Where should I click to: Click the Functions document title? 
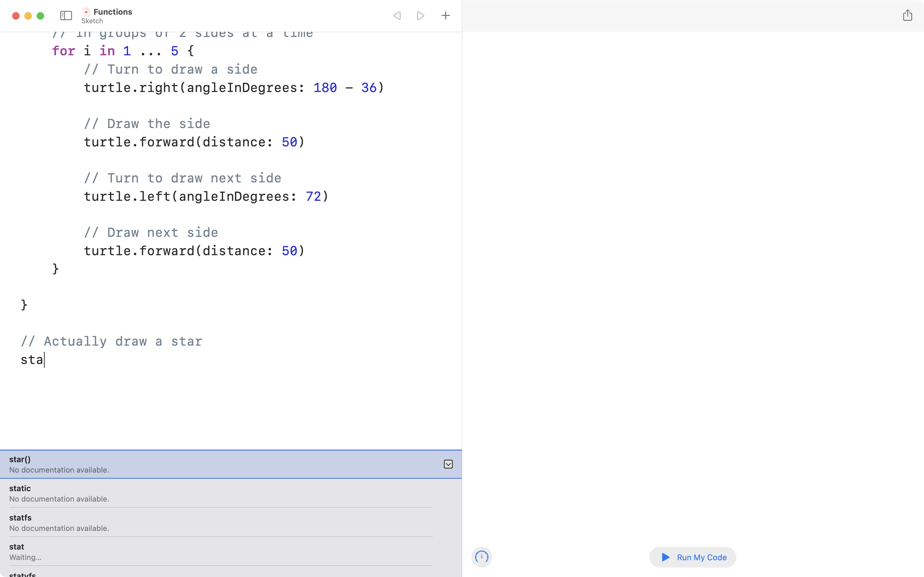click(x=113, y=11)
